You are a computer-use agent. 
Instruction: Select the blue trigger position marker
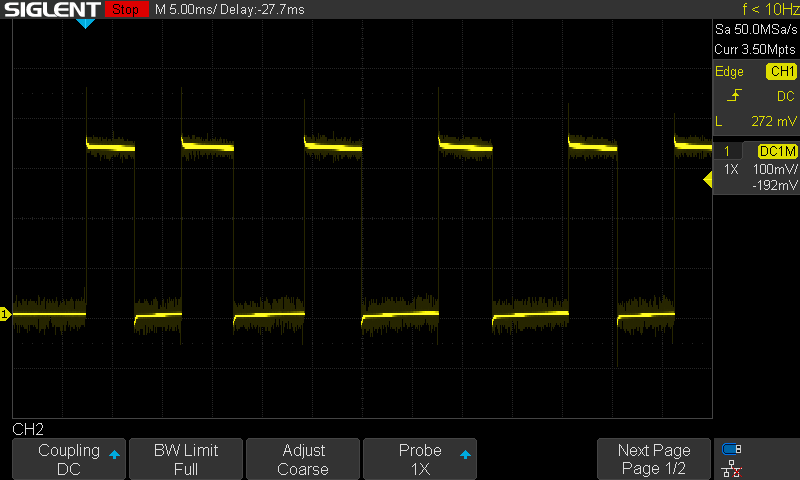(85, 23)
